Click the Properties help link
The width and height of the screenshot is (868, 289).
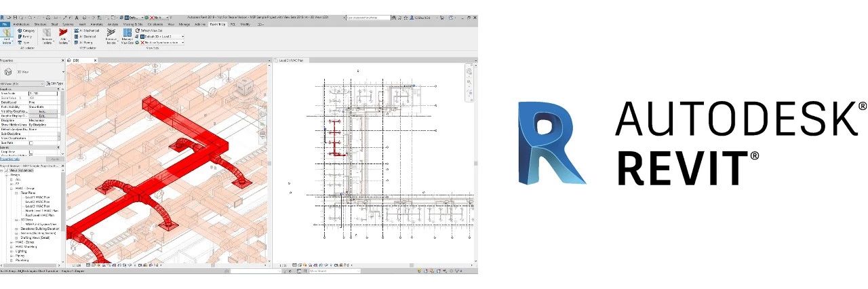pyautogui.click(x=9, y=159)
